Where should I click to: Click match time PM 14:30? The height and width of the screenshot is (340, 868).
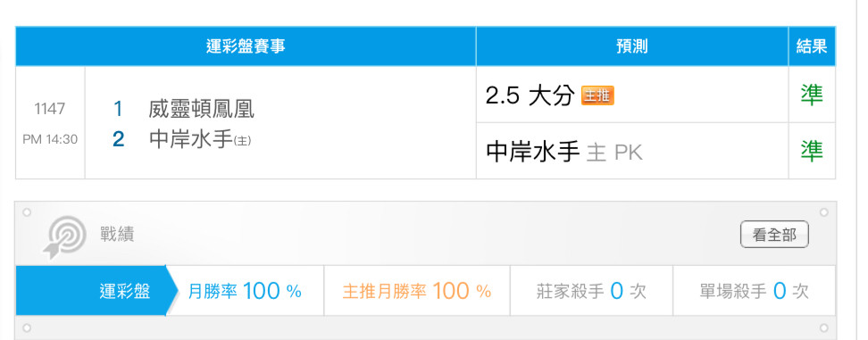50,139
